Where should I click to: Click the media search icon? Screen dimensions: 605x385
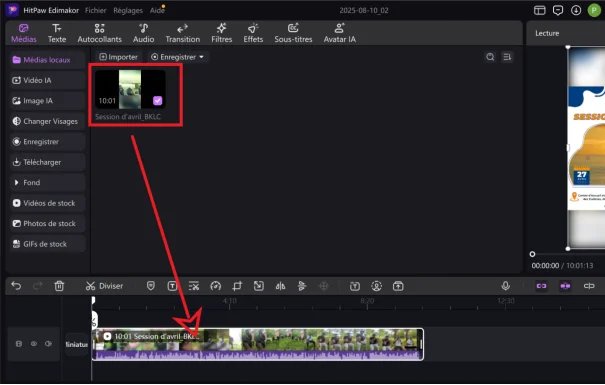pyautogui.click(x=490, y=57)
